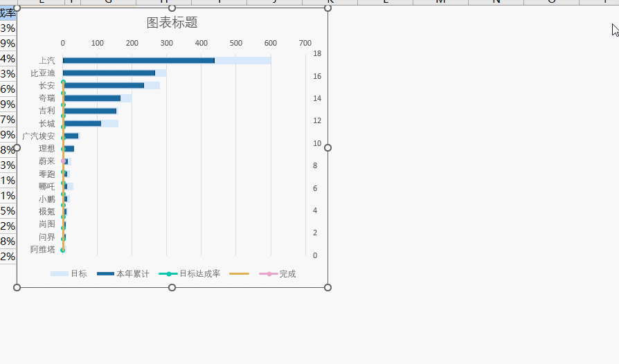This screenshot has width=619, height=364.
Task: Select the 上汽 category label
Action: point(46,60)
